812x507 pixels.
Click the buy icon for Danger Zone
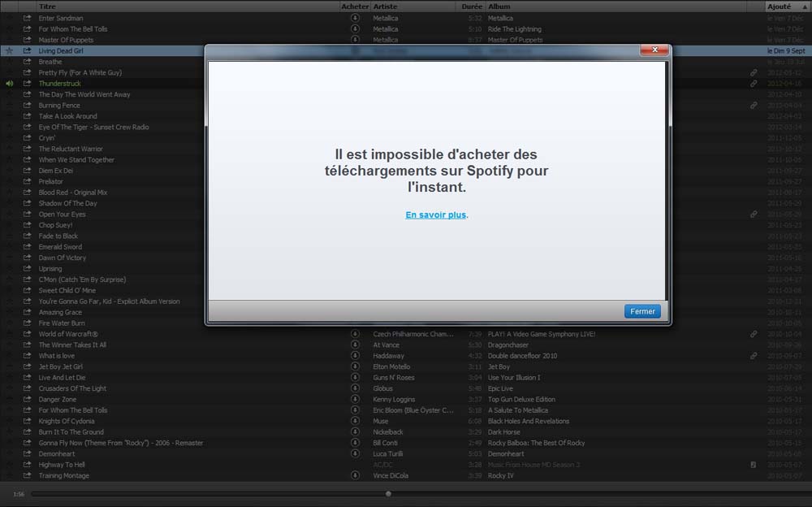[x=356, y=399]
